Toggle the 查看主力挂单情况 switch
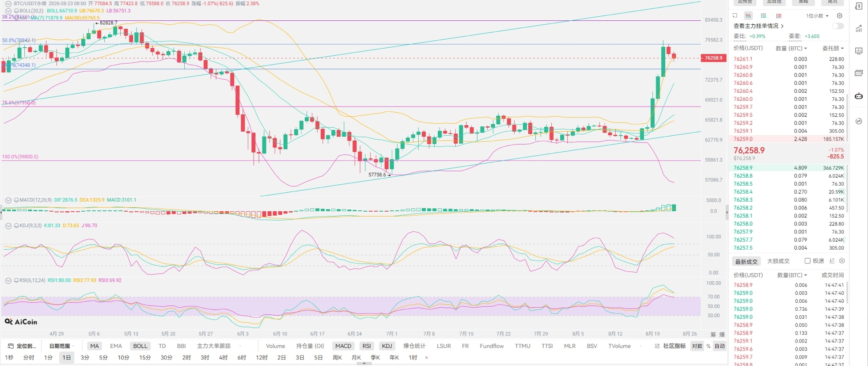 [838, 26]
